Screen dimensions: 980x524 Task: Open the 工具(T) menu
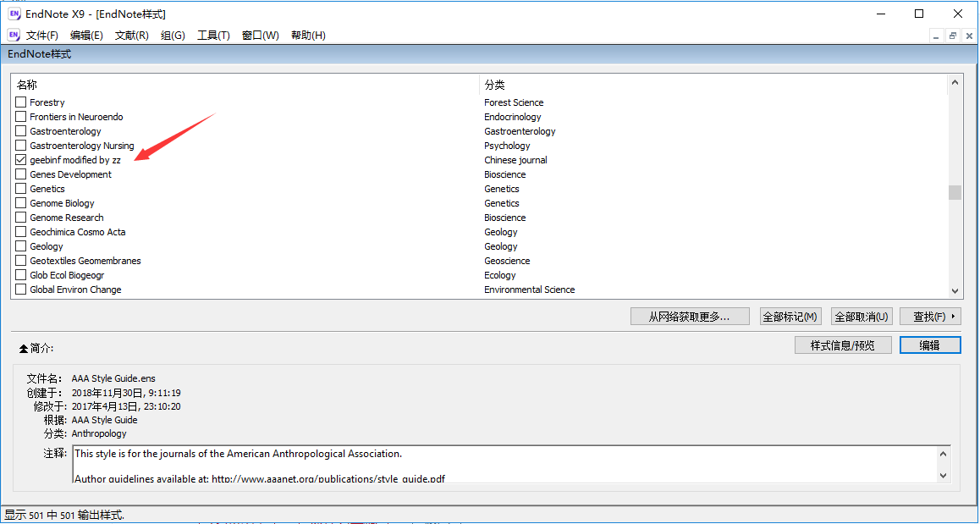[213, 36]
